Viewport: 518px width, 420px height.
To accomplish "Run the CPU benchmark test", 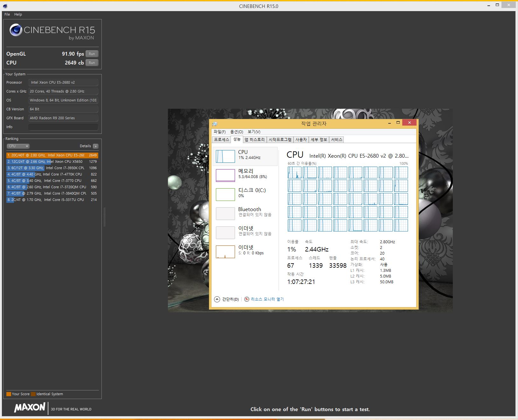I will pyautogui.click(x=92, y=63).
